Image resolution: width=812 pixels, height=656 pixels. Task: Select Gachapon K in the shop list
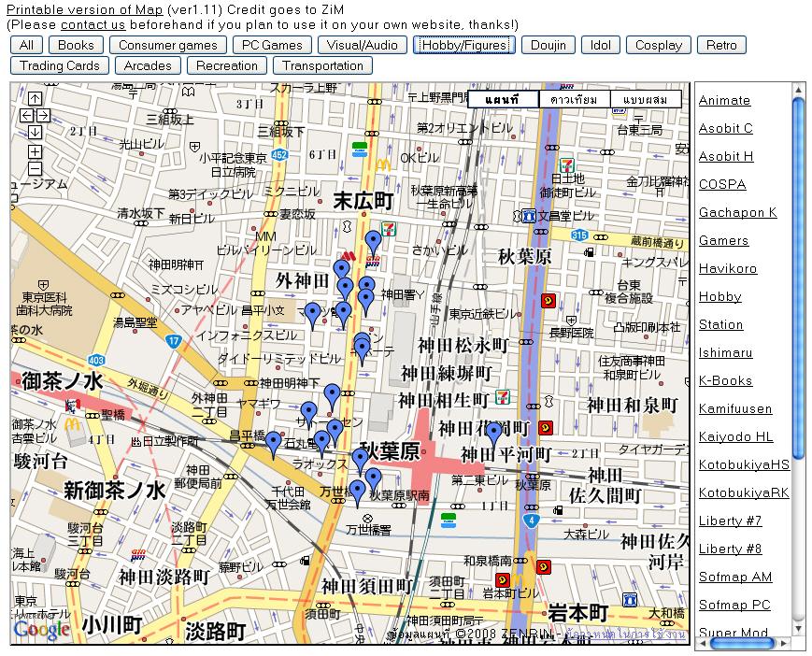click(x=738, y=212)
